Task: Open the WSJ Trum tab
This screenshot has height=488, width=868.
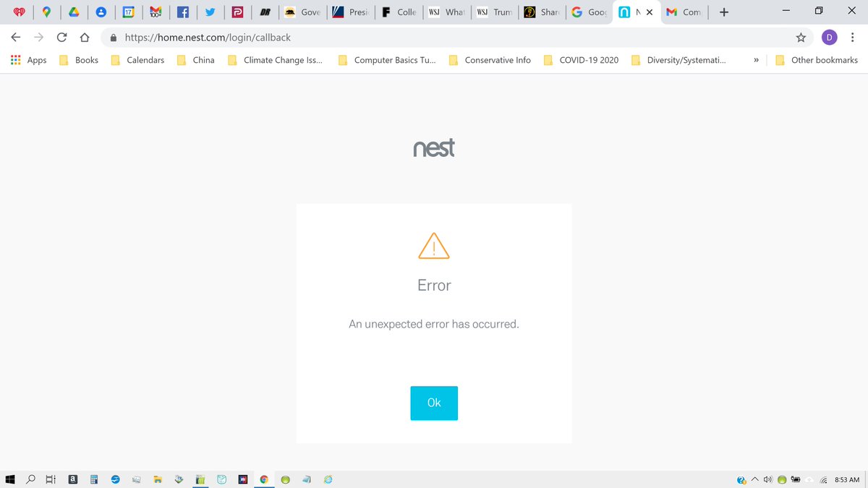Action: [495, 12]
